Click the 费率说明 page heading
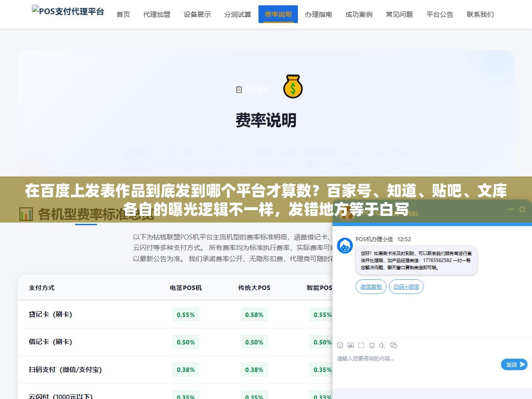Image resolution: width=532 pixels, height=399 pixels. (x=266, y=120)
